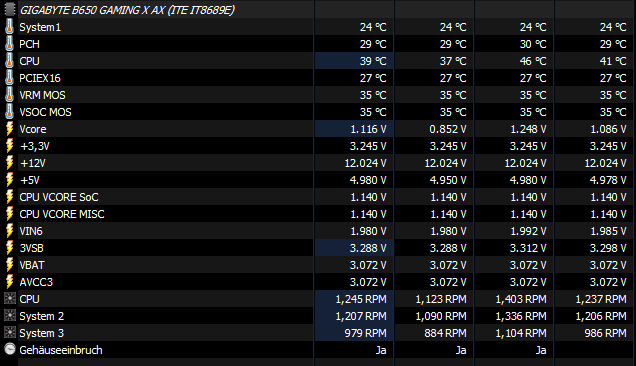
Task: Click the 884 RPM System 3 value
Action: 445,334
